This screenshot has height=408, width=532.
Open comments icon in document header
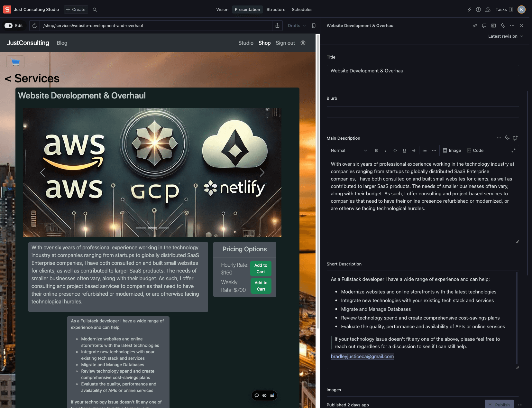click(484, 26)
